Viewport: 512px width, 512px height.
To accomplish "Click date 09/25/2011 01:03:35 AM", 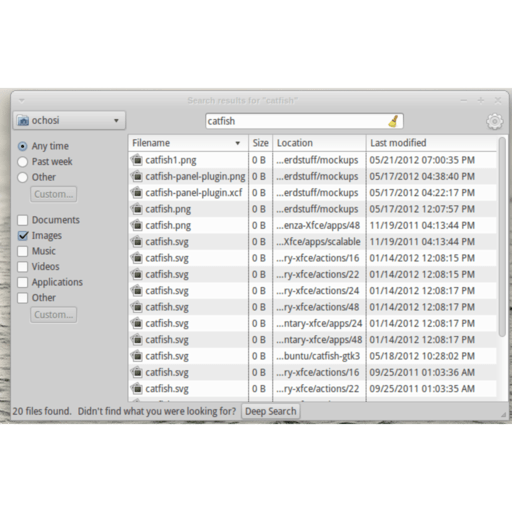I will coord(422,389).
